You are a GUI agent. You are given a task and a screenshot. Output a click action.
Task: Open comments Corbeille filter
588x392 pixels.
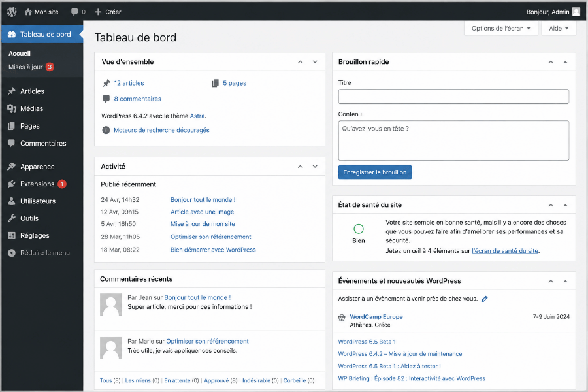click(x=295, y=380)
